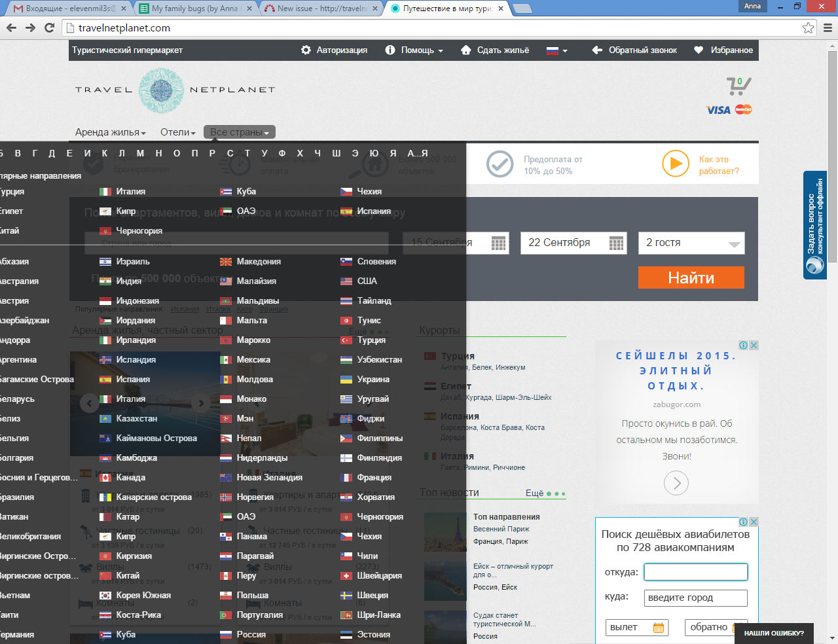Screen dimensions: 838x644
Task: Open calendar picker in flight search вылет field
Action: tap(658, 628)
